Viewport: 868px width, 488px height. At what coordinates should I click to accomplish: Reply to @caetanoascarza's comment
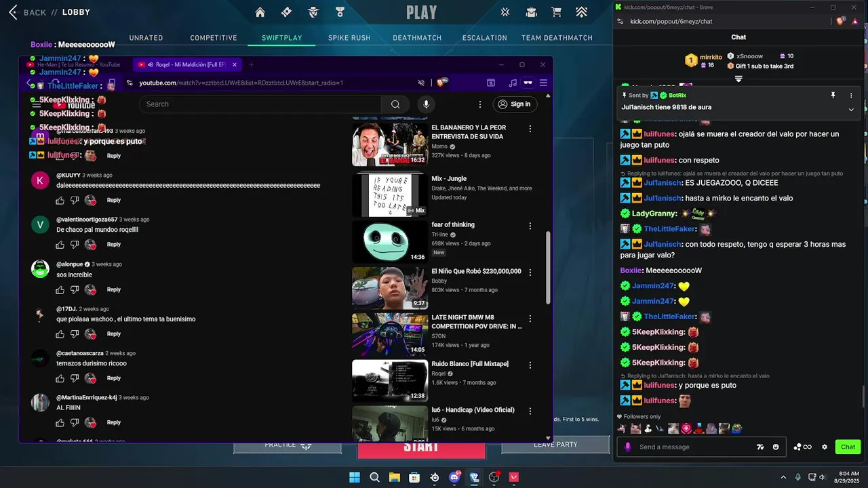coord(114,378)
